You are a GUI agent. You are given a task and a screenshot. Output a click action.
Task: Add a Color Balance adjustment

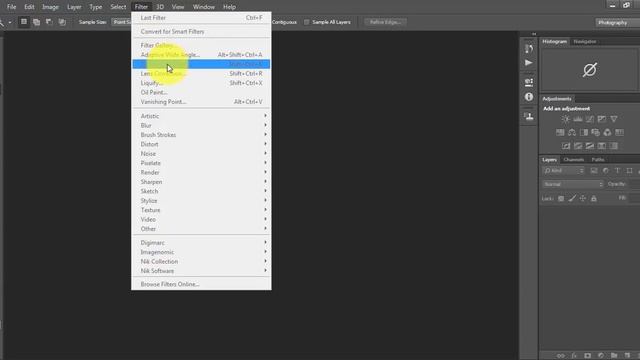tap(572, 133)
